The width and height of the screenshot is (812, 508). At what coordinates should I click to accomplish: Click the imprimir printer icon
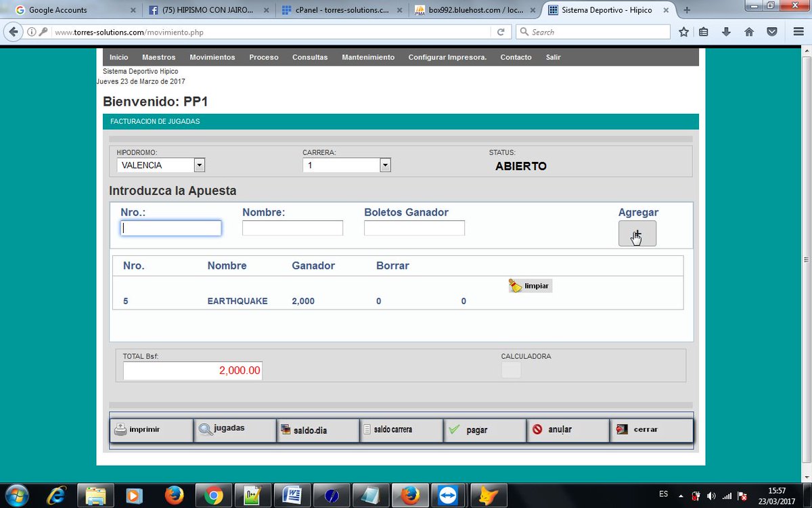point(120,429)
